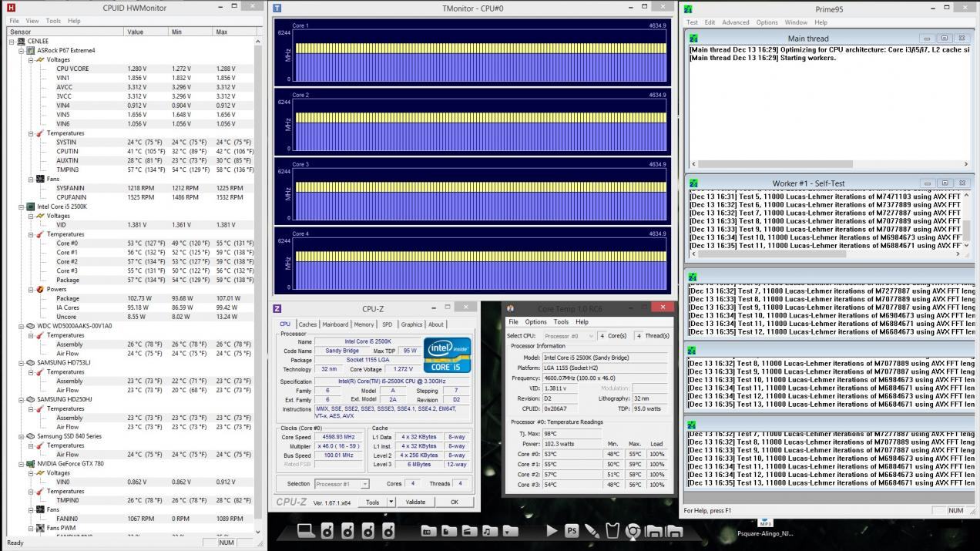Click the Worker #1 Self-Test window icon
980x551 pixels.
(x=693, y=183)
